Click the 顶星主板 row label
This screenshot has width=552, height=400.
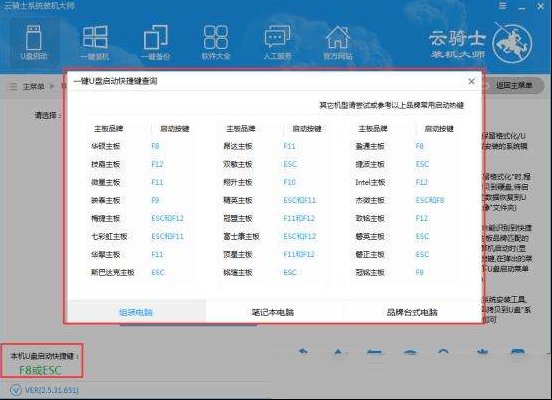(238, 254)
